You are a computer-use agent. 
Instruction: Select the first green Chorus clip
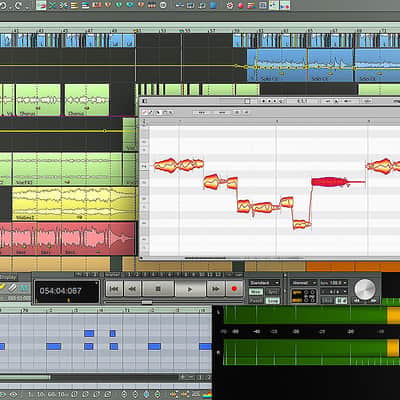click(38, 100)
